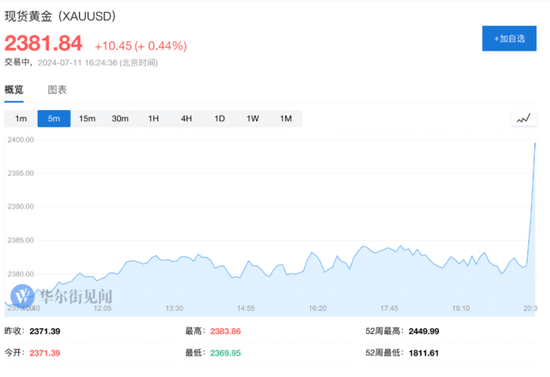
Task: Set chart period to 1W
Action: click(253, 119)
